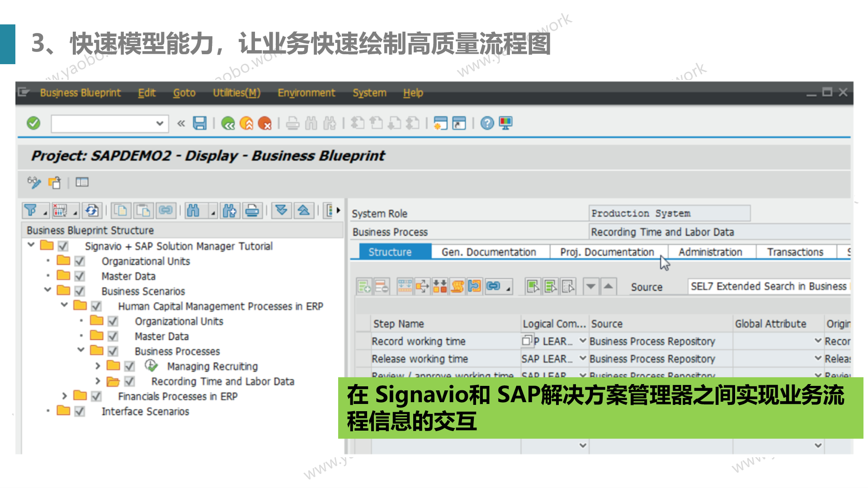
Task: Toggle checkbox for top-level Organizational Units
Action: [80, 261]
